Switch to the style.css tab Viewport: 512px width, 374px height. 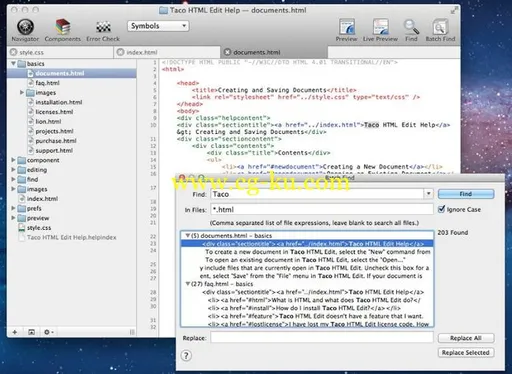60,52
